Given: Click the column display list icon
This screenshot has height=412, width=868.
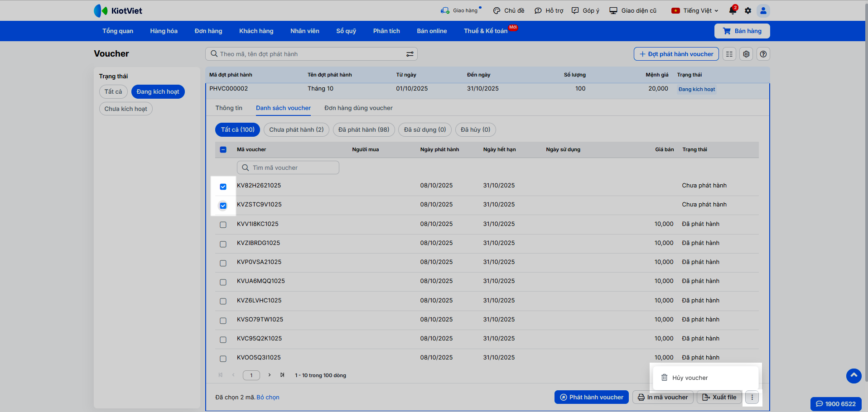Looking at the screenshot, I should 729,54.
